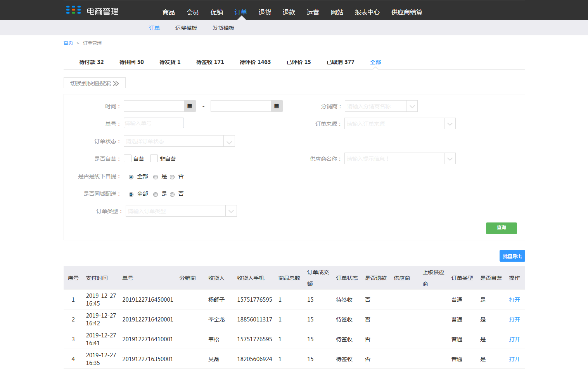The image size is (588, 370).
Task: Select the 已评价 15 tab
Action: coord(299,62)
